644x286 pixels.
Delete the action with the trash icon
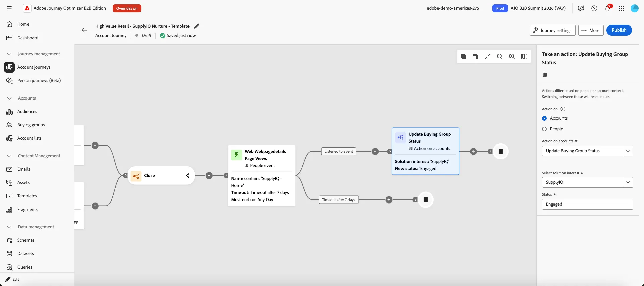click(x=545, y=75)
